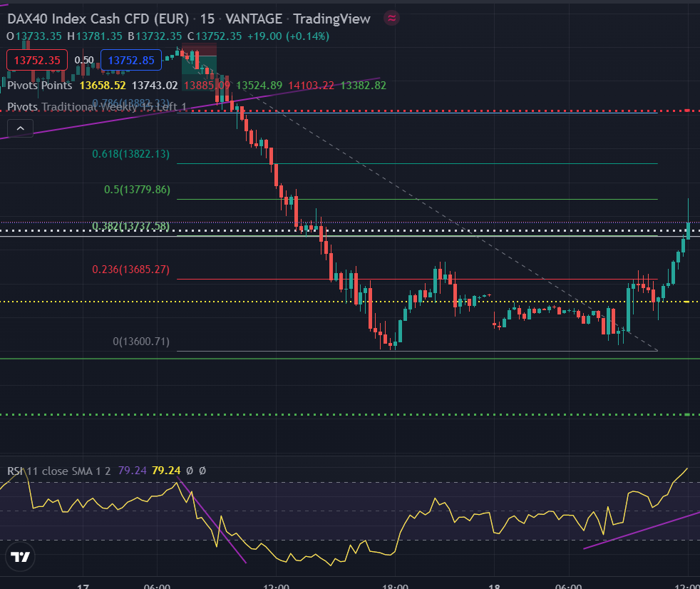Click the spread value 0.50

point(84,61)
